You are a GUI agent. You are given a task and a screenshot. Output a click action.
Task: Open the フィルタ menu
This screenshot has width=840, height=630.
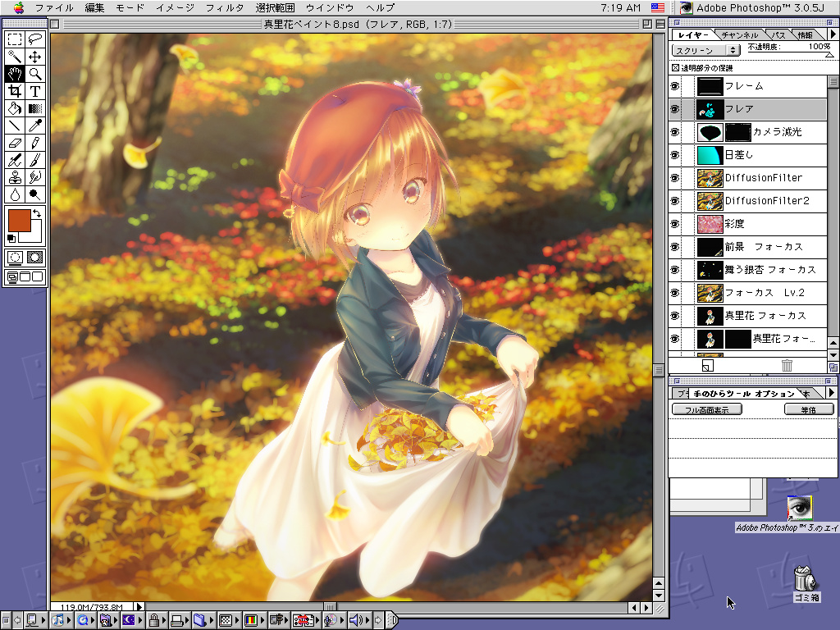click(x=224, y=7)
